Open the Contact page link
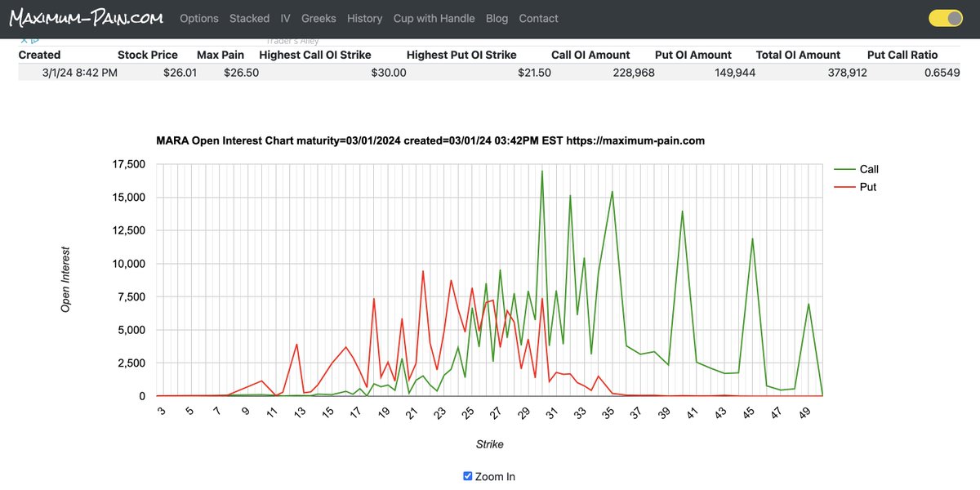Screen dimensions: 980x490 pyautogui.click(x=538, y=17)
